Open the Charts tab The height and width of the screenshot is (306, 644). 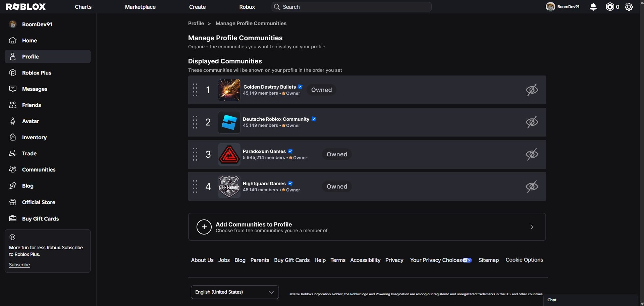coord(83,7)
